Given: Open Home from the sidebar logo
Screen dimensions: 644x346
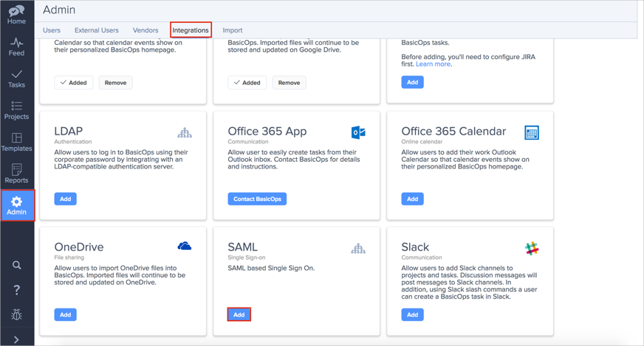Looking at the screenshot, I should coord(16,15).
